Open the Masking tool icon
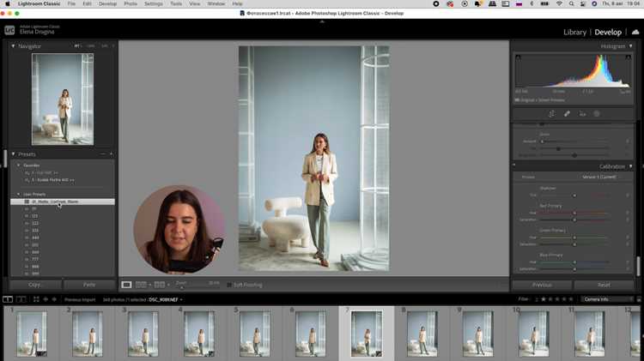The width and height of the screenshot is (644, 361). click(597, 114)
